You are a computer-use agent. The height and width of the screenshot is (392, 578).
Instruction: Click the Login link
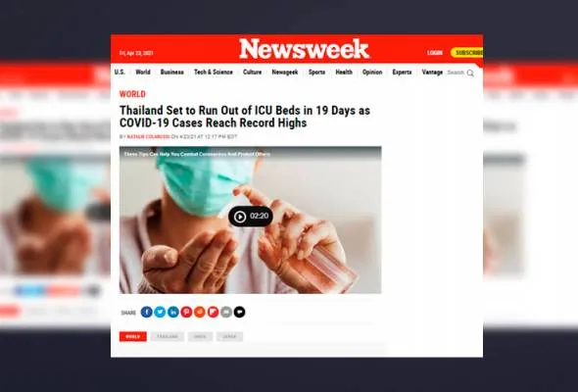435,53
